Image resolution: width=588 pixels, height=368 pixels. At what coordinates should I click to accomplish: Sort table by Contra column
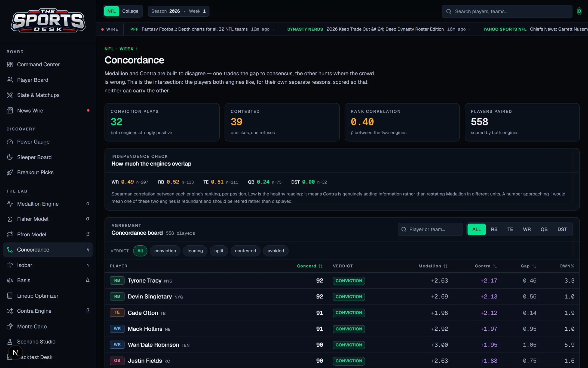486,266
